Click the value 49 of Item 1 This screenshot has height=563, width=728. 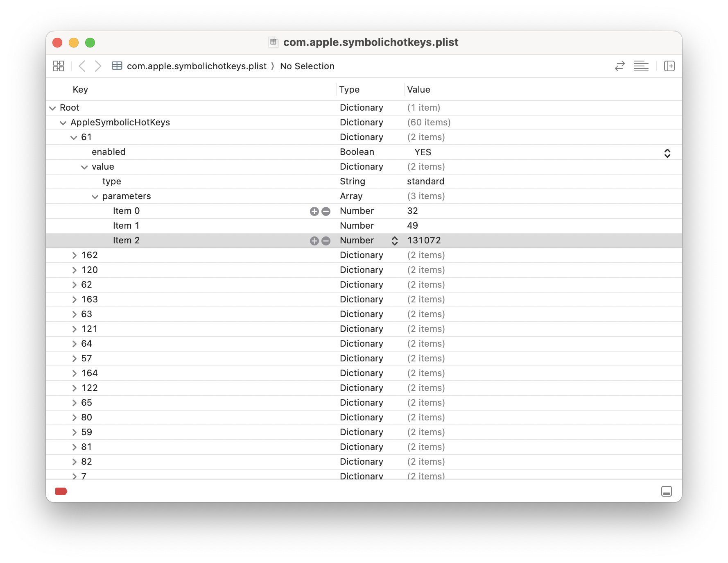pos(412,226)
